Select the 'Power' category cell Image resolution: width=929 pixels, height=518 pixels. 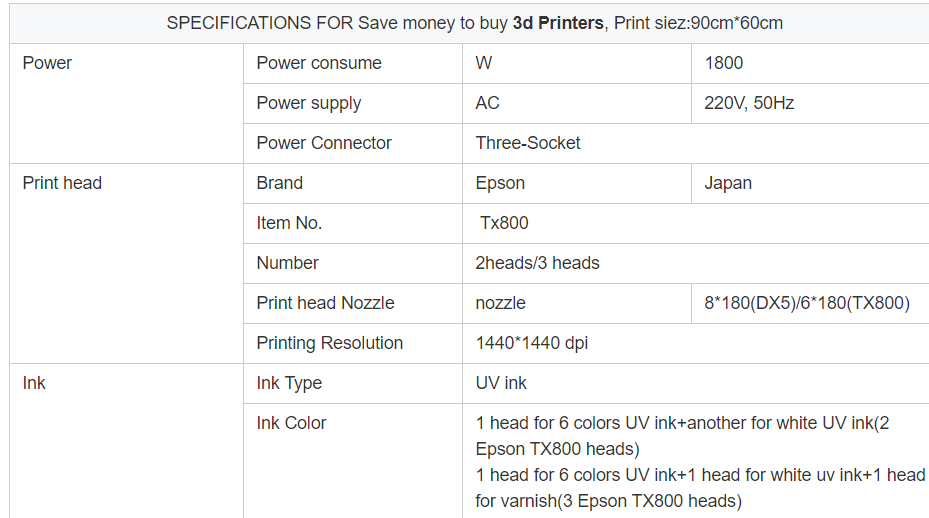coord(126,103)
